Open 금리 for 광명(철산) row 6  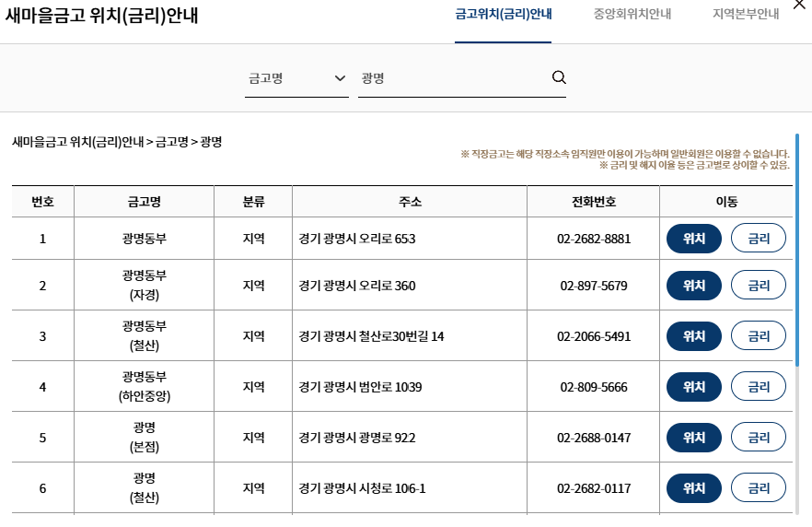click(759, 487)
